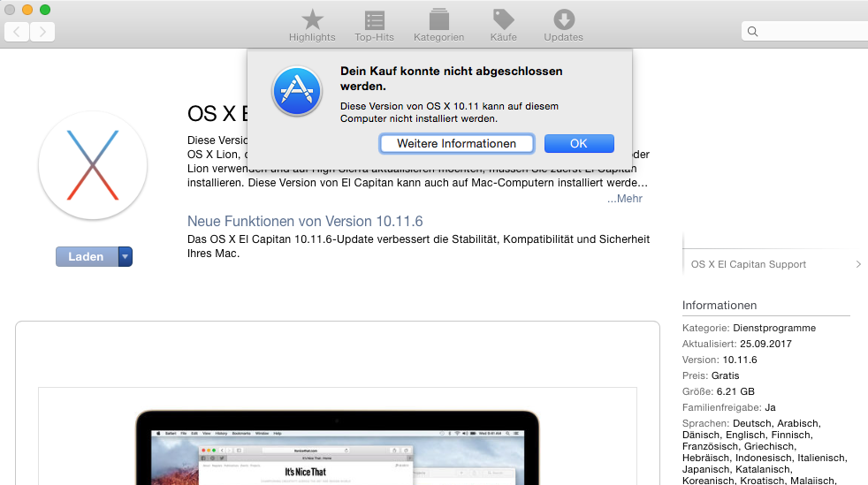The width and height of the screenshot is (868, 485).
Task: Click the heading Neue Funktionen von Version 10.11.6
Action: tap(305, 221)
